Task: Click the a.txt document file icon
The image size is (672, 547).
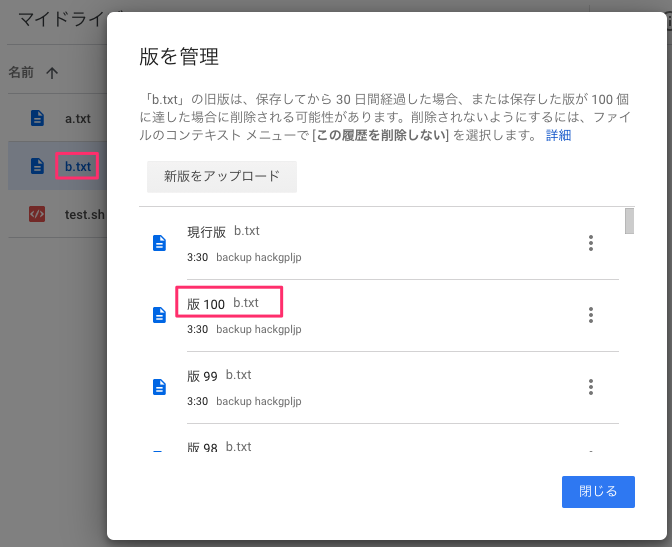Action: pos(37,118)
